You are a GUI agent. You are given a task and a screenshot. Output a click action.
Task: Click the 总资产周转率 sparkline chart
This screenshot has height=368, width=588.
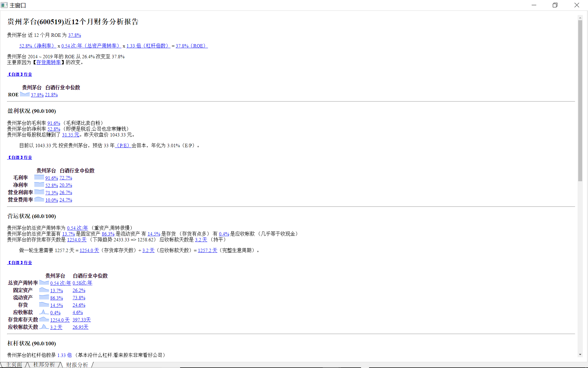pos(44,283)
